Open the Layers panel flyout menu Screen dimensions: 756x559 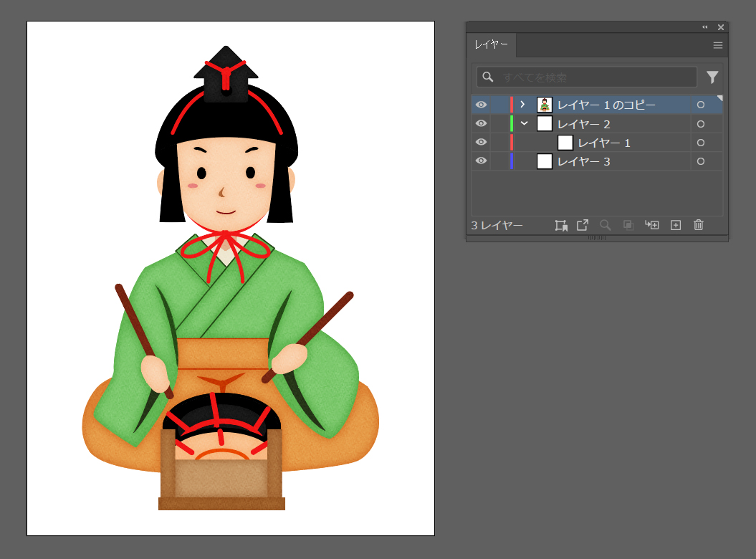pos(717,44)
